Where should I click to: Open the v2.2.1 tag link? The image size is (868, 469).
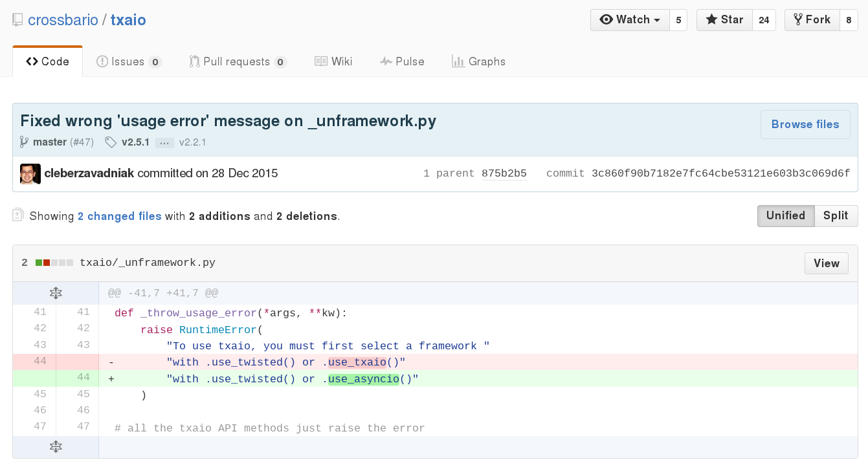tap(192, 142)
